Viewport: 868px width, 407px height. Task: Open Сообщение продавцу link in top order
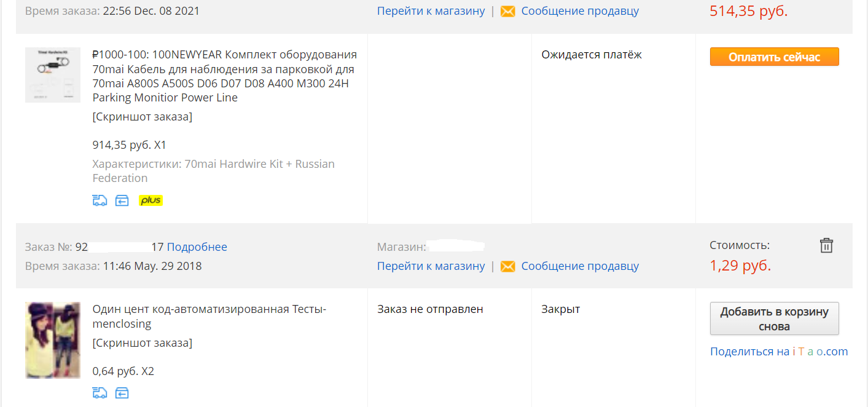pos(580,11)
